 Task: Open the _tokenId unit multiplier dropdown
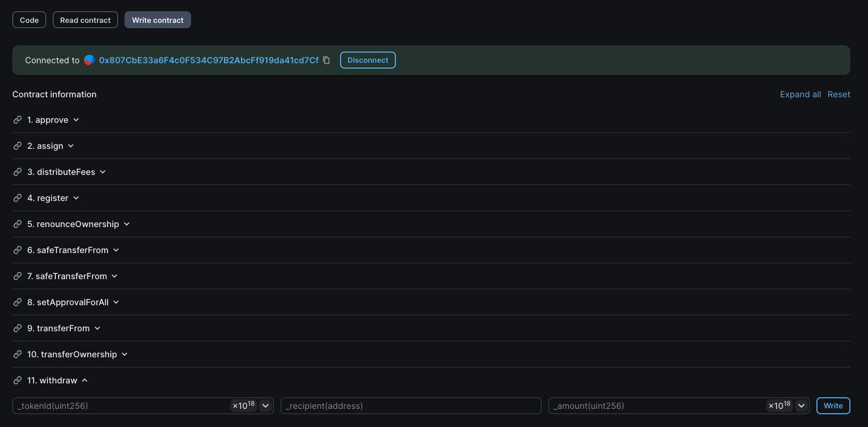(266, 406)
